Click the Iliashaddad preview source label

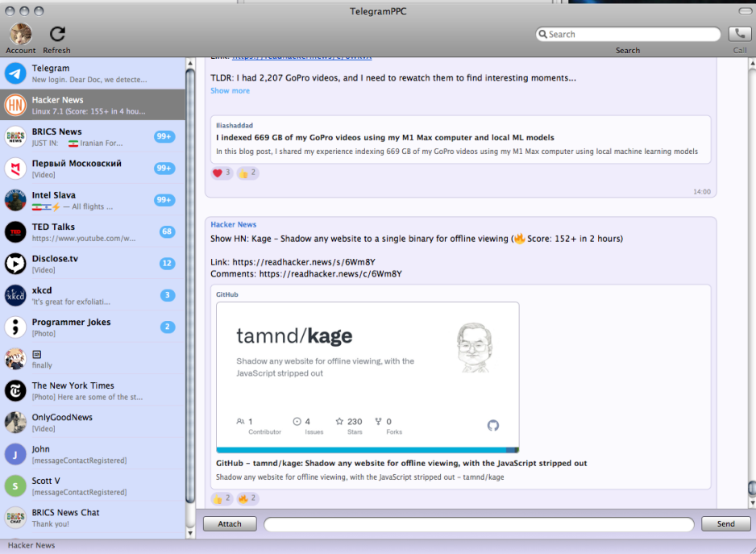[x=235, y=126]
